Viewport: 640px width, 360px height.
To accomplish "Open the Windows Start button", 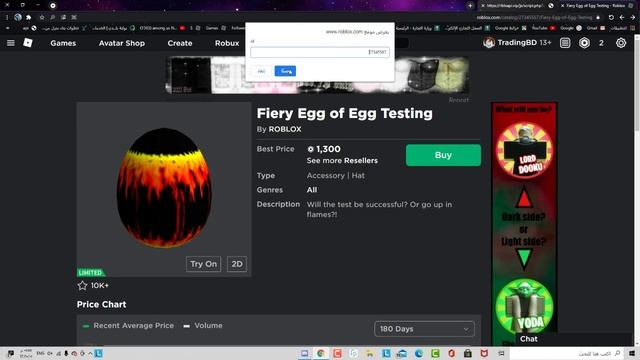I will tap(632, 353).
